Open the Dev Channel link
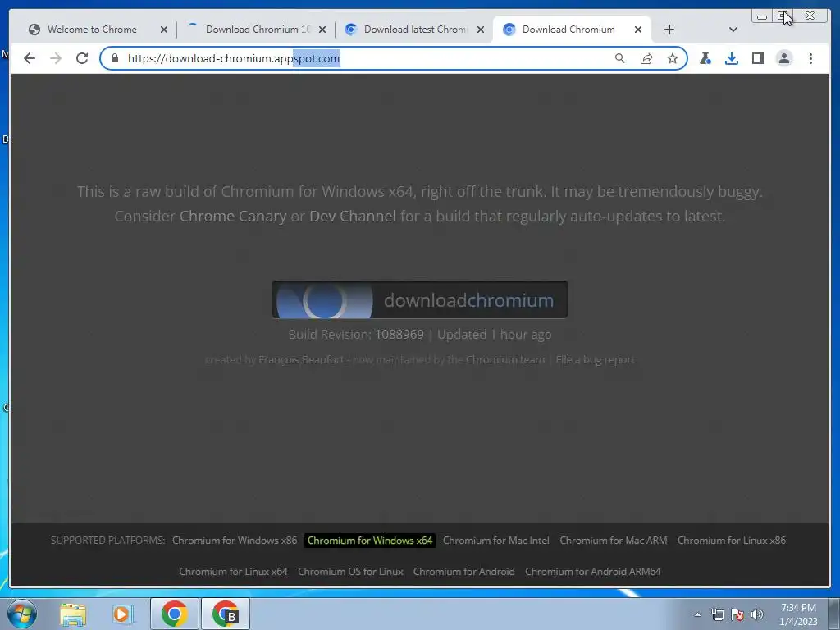The width and height of the screenshot is (840, 630). pos(353,217)
